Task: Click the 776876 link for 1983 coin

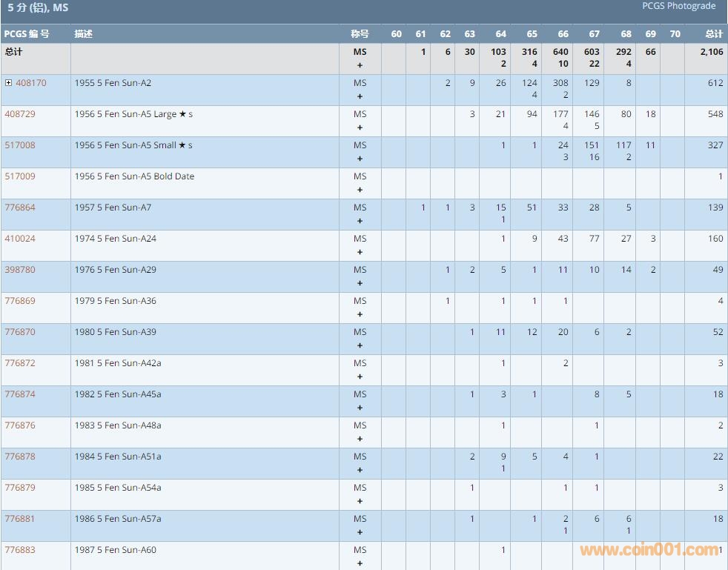Action: coord(20,425)
